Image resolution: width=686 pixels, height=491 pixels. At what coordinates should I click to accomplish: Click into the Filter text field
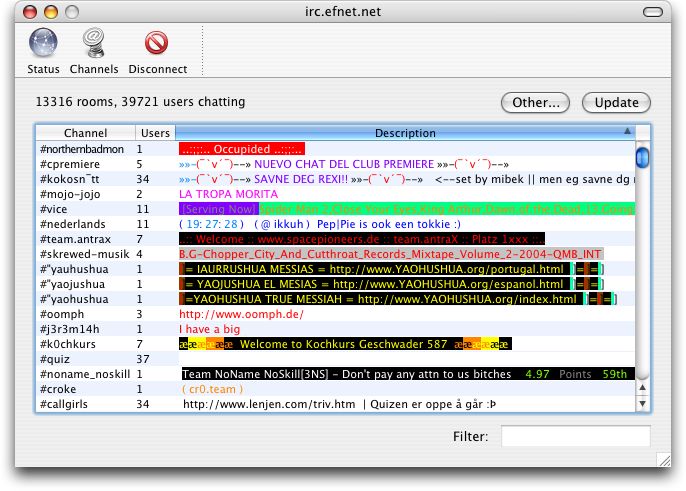(x=575, y=436)
